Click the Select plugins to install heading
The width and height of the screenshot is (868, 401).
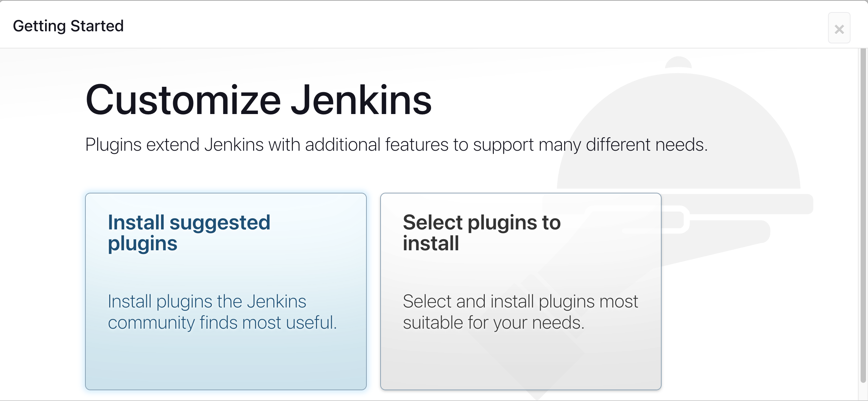click(482, 233)
